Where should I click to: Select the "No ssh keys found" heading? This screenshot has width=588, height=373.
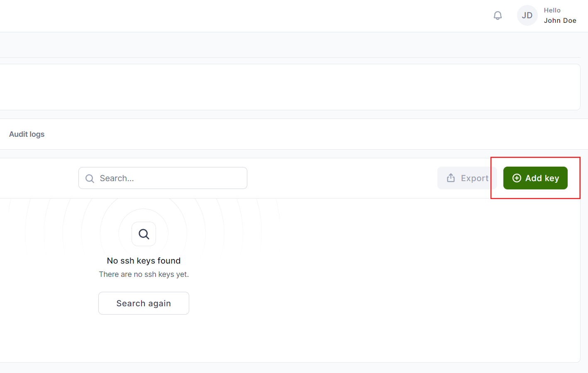tap(144, 261)
